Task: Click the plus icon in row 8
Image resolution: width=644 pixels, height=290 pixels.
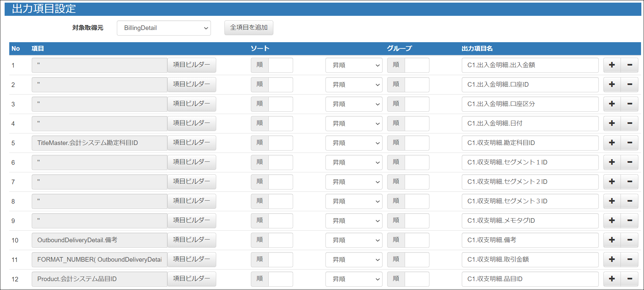Action: pyautogui.click(x=612, y=201)
